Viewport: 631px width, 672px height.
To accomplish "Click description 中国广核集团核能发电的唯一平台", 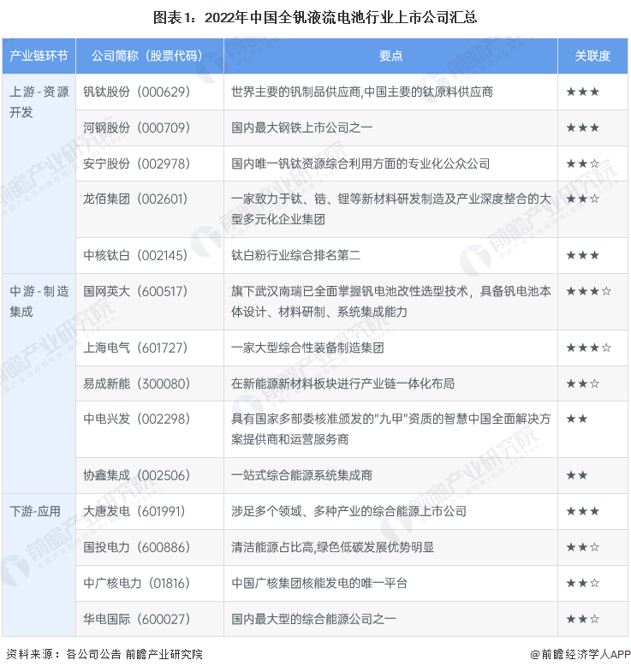I will (x=319, y=583).
